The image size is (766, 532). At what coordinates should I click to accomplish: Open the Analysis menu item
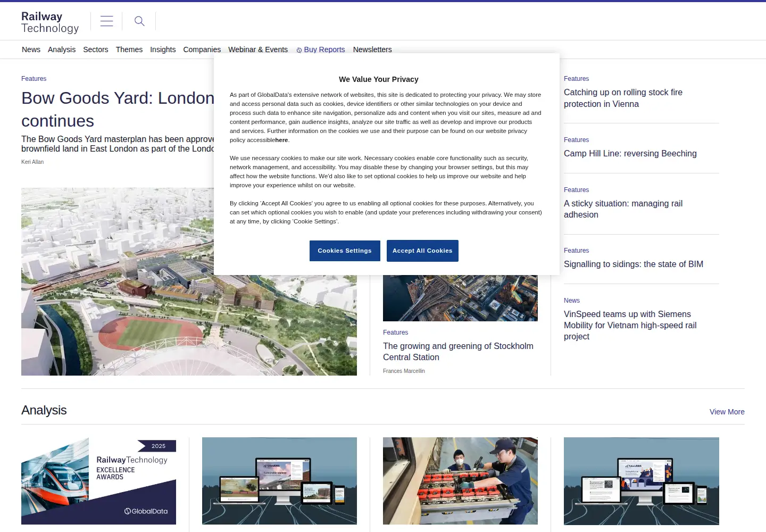(x=62, y=49)
